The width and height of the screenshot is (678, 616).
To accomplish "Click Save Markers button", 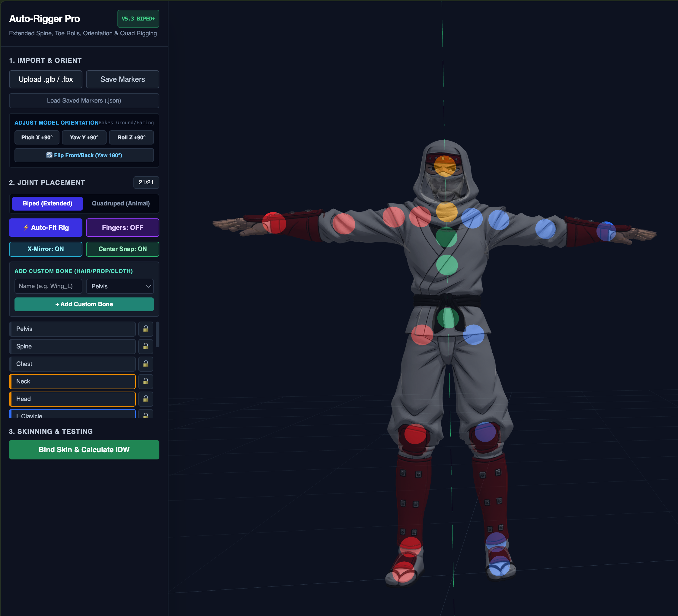I will pyautogui.click(x=123, y=79).
